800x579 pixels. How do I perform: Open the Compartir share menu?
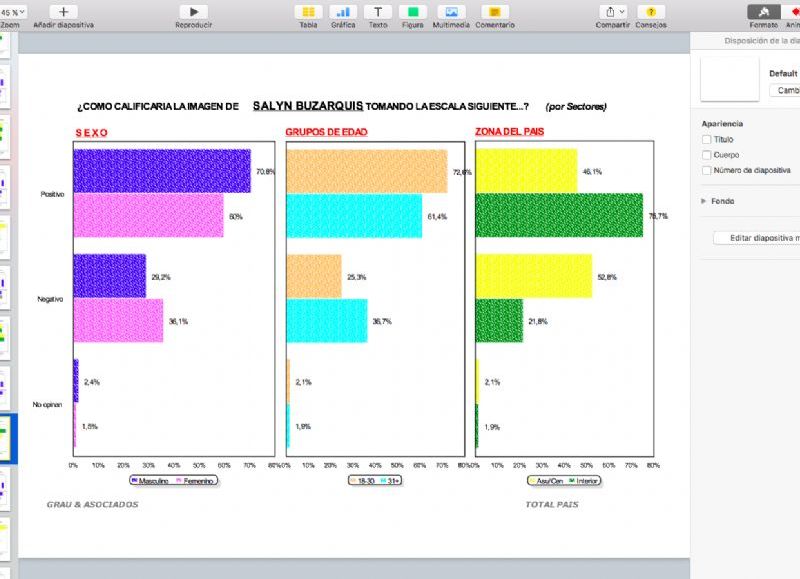click(x=613, y=12)
